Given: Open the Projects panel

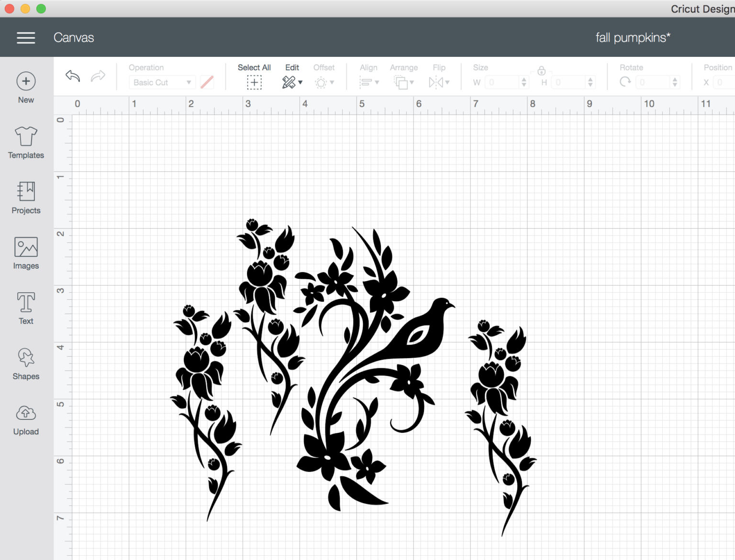Looking at the screenshot, I should [26, 198].
